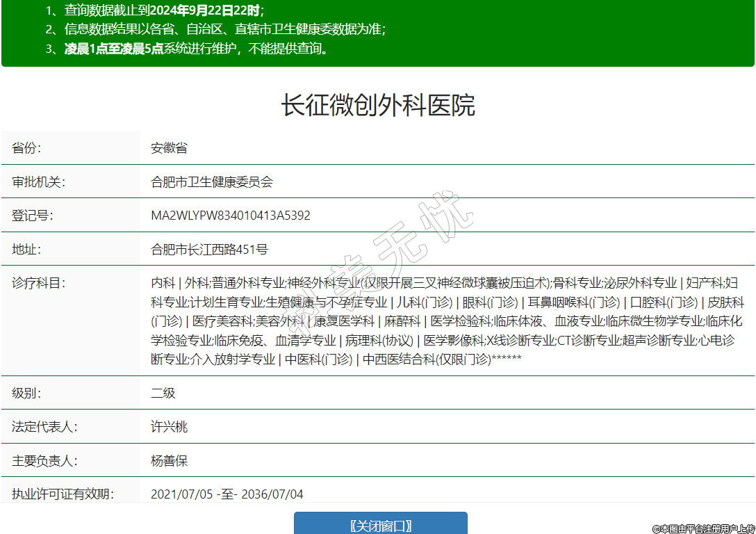Click registration number MA2WLYPW834010413A5392
Screen dimensions: 756x534
coord(231,216)
